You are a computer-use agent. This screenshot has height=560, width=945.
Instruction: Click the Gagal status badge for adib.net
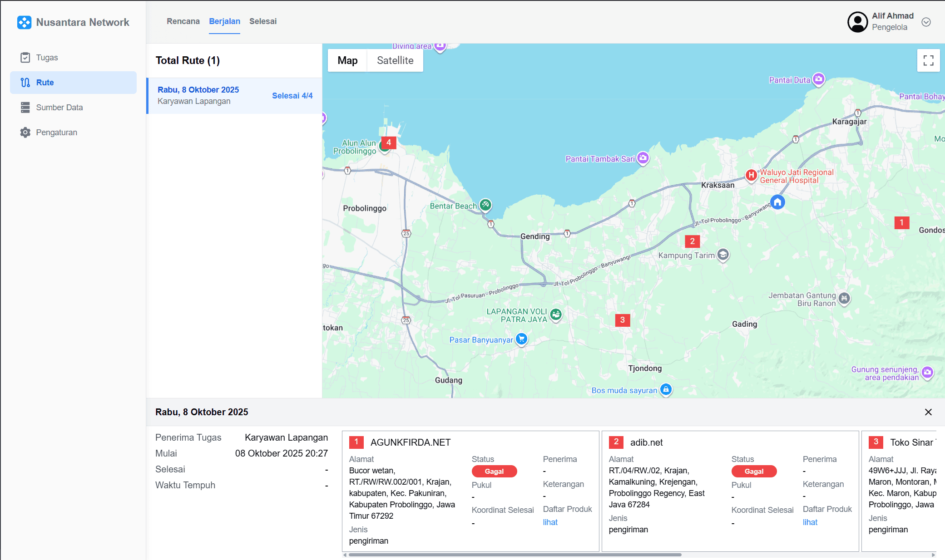pyautogui.click(x=754, y=472)
